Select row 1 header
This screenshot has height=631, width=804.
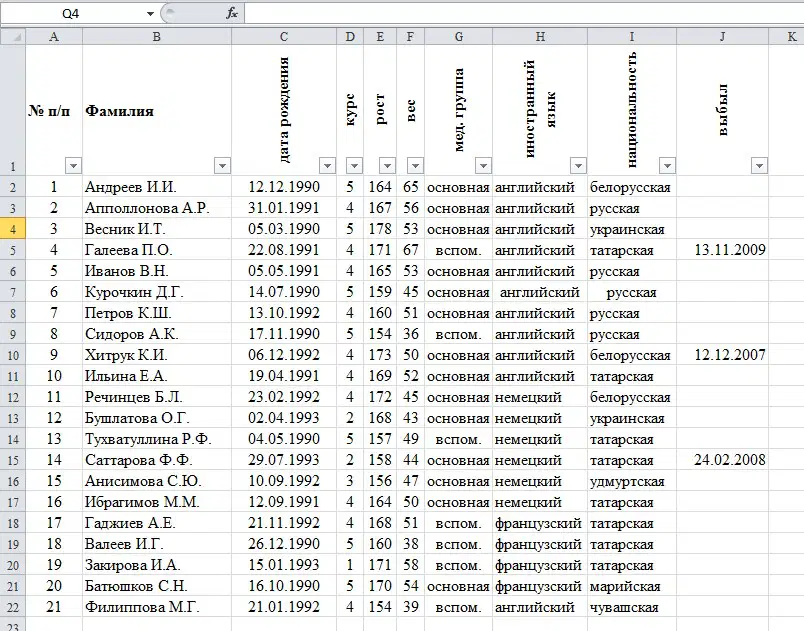[13, 110]
